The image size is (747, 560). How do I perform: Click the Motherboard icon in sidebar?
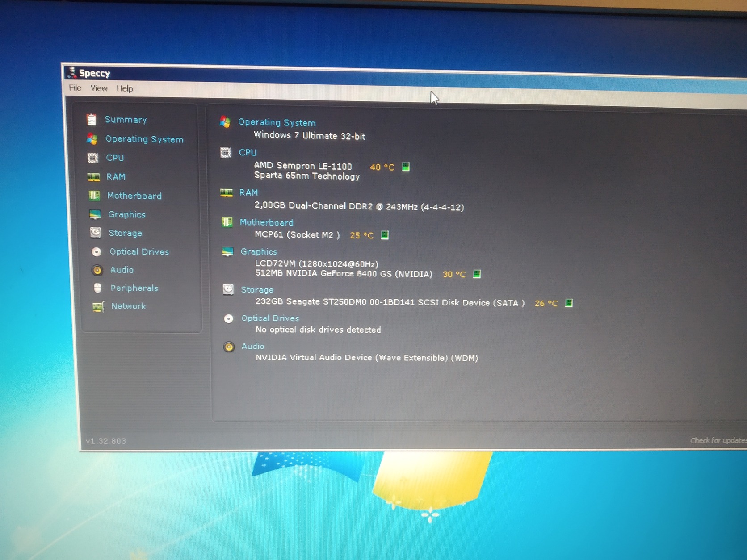tap(94, 196)
